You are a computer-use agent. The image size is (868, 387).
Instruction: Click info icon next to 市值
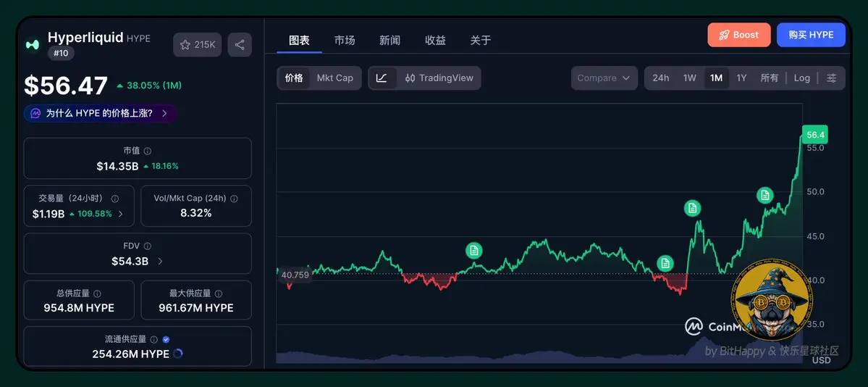[147, 151]
